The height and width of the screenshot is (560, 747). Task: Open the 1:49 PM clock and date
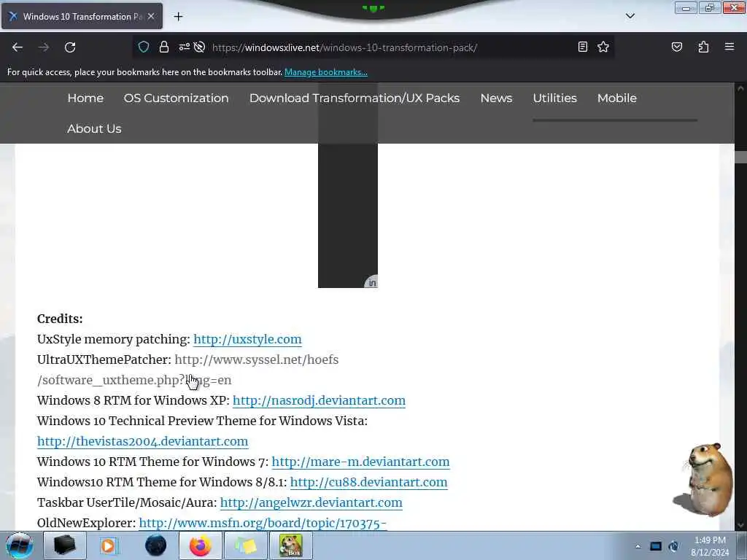pos(710,546)
